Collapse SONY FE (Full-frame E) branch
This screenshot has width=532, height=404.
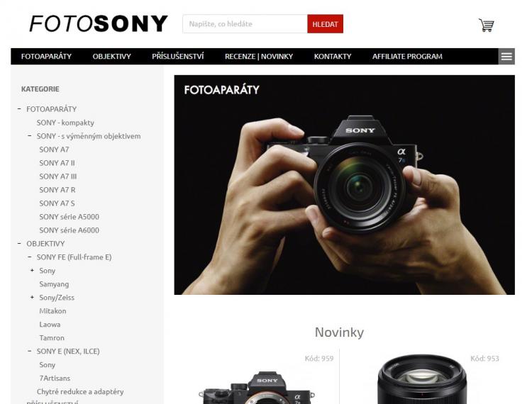(x=30, y=257)
